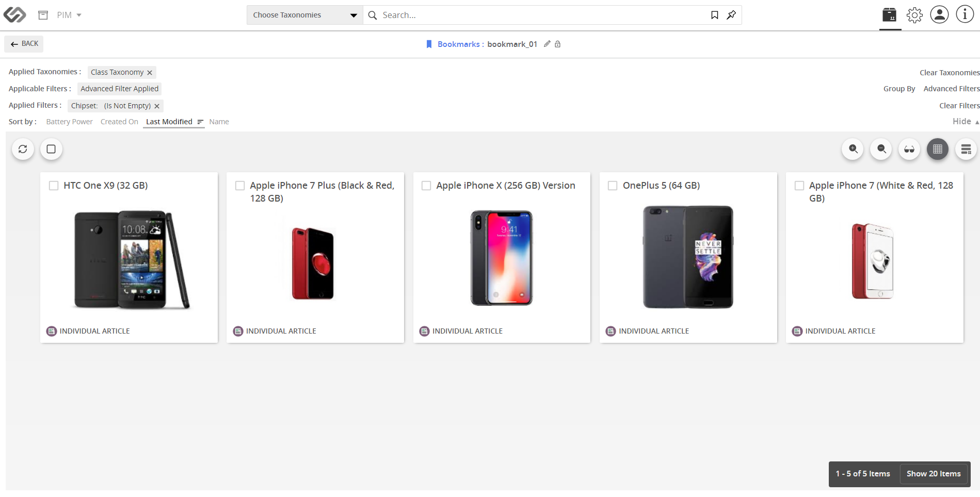
Task: Click Individual Article icon on HTC One X9 card
Action: [x=52, y=331]
